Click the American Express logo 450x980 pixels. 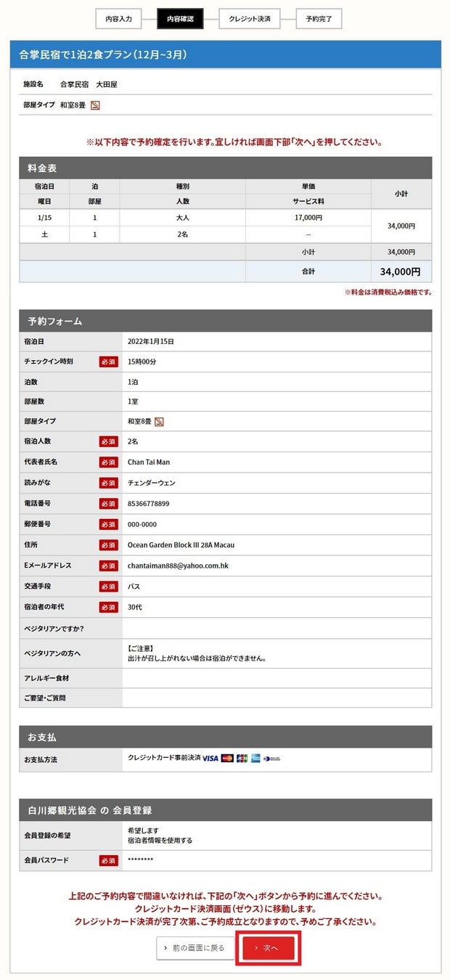pyautogui.click(x=255, y=759)
